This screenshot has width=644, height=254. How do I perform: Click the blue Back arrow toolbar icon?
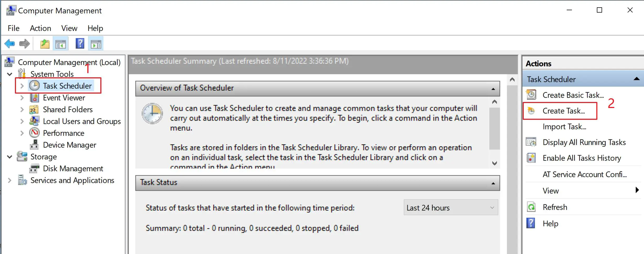tap(10, 44)
